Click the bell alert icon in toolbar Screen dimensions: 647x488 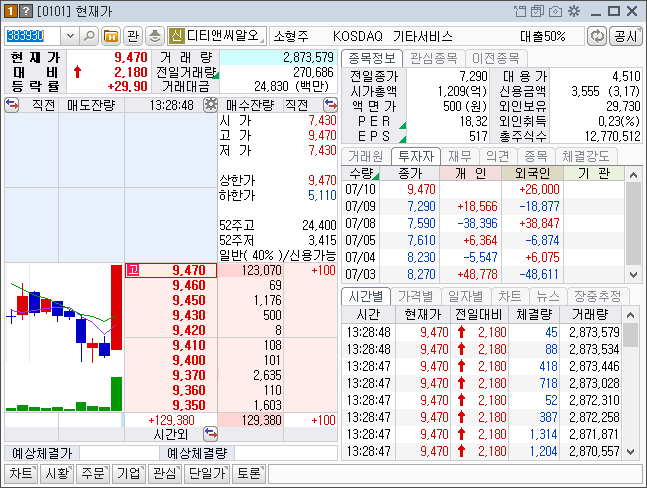(155, 36)
